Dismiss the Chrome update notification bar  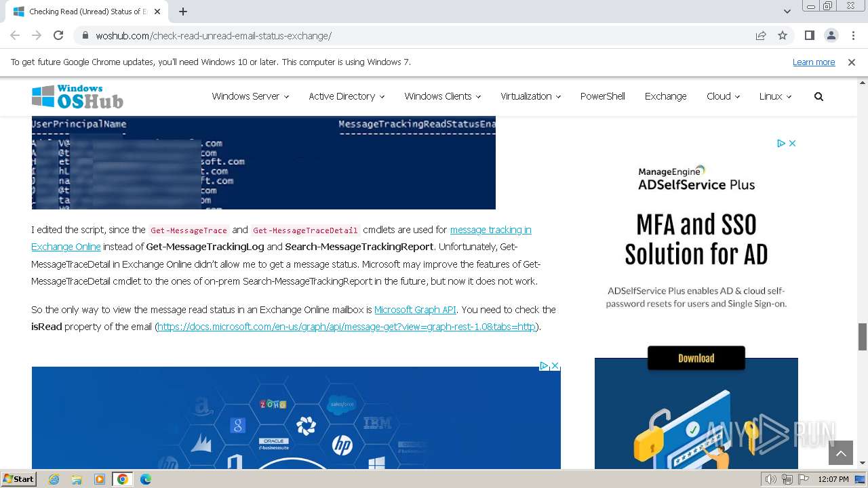(852, 62)
